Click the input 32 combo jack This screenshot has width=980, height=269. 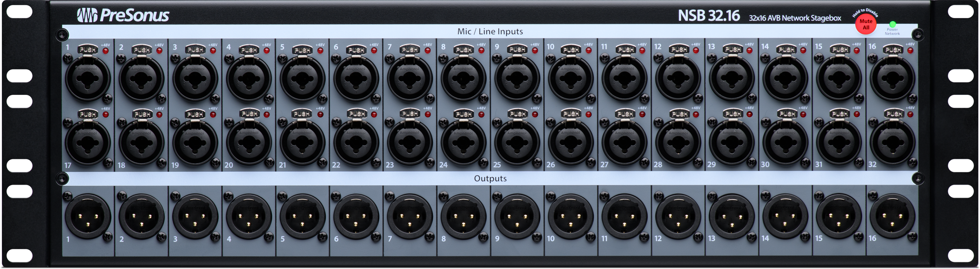[x=893, y=142]
